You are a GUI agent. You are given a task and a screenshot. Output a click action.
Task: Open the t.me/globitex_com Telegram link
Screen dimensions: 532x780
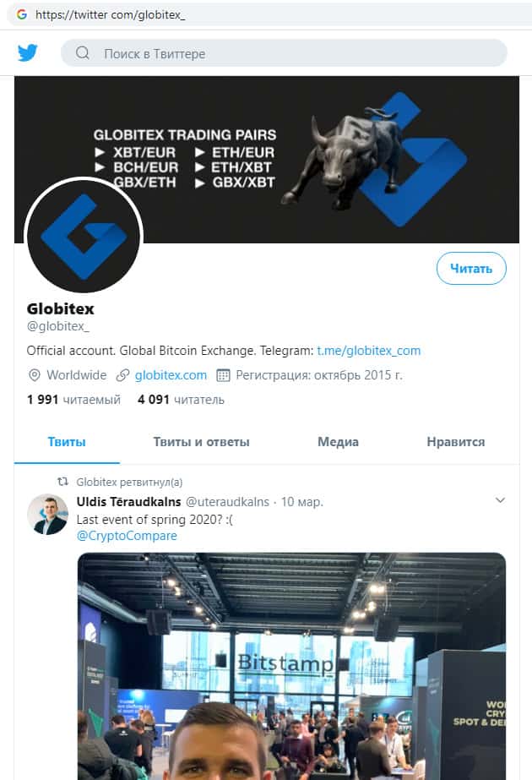(x=369, y=351)
